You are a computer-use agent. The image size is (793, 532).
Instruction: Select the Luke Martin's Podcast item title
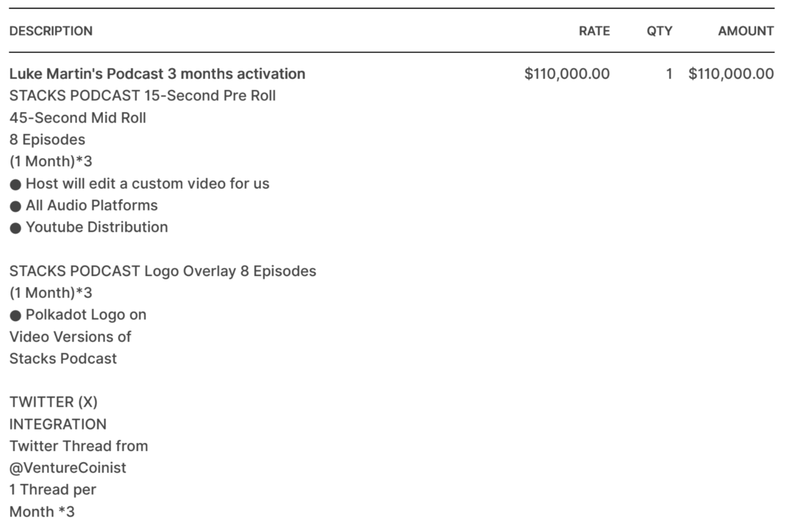tap(157, 74)
